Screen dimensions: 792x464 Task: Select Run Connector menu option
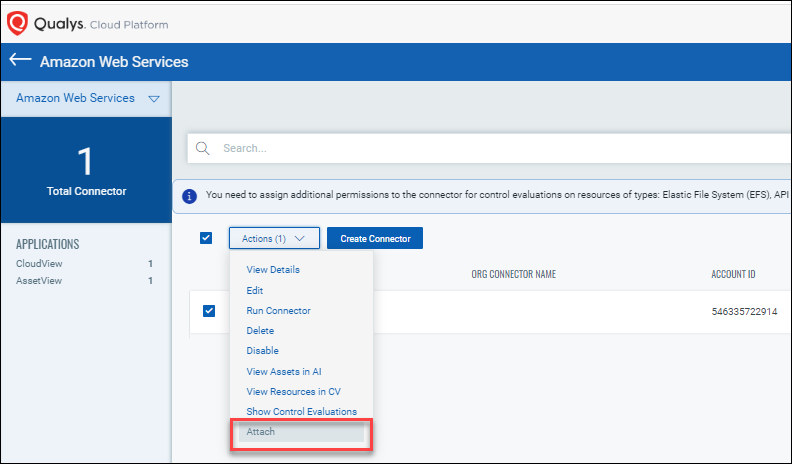point(278,311)
